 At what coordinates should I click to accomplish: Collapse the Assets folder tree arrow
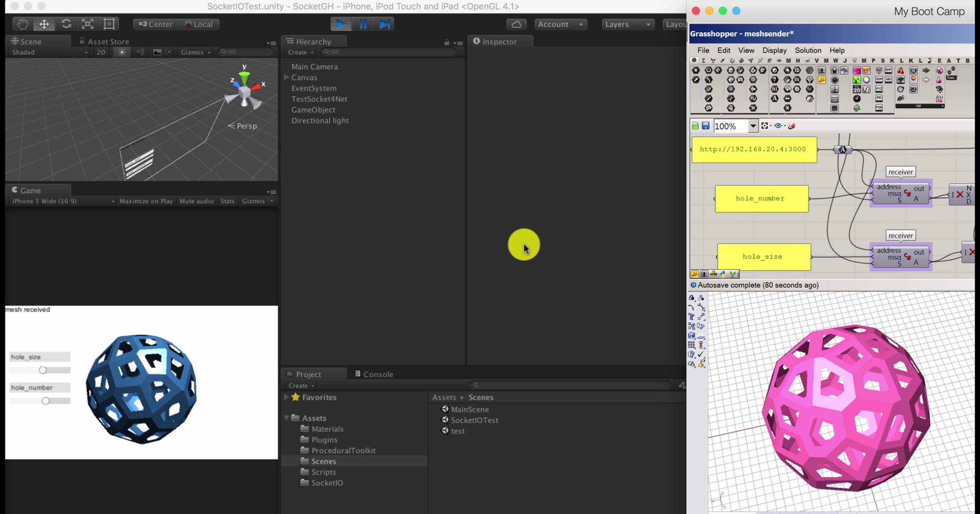click(x=286, y=418)
